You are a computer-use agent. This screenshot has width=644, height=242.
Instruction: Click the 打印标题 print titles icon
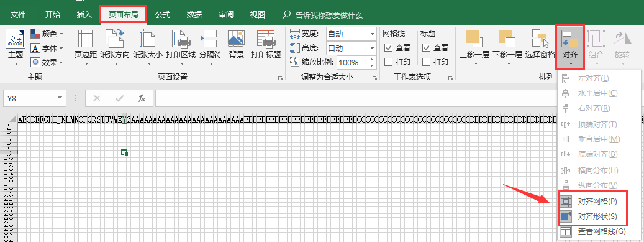(x=266, y=39)
